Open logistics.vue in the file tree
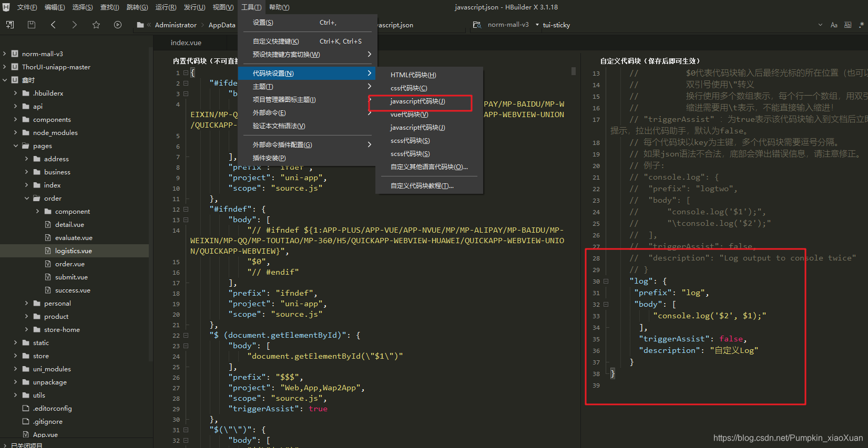Viewport: 868px width, 448px height. [73, 251]
